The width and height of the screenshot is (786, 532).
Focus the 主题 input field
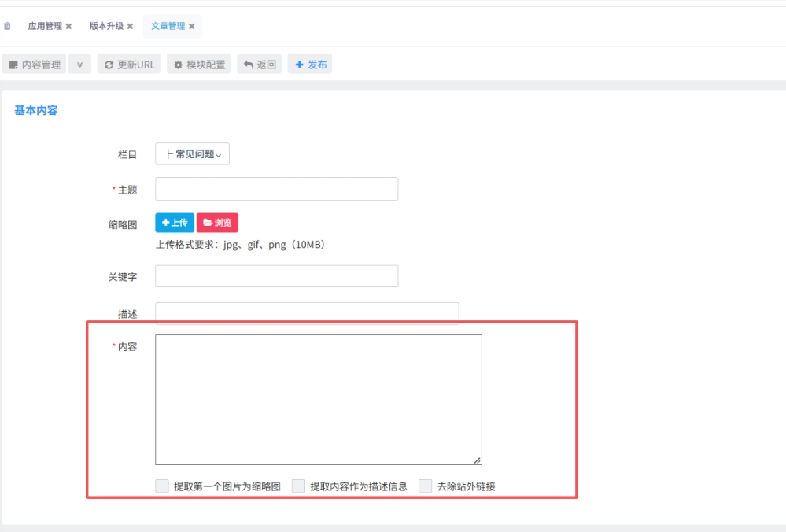[x=277, y=189]
